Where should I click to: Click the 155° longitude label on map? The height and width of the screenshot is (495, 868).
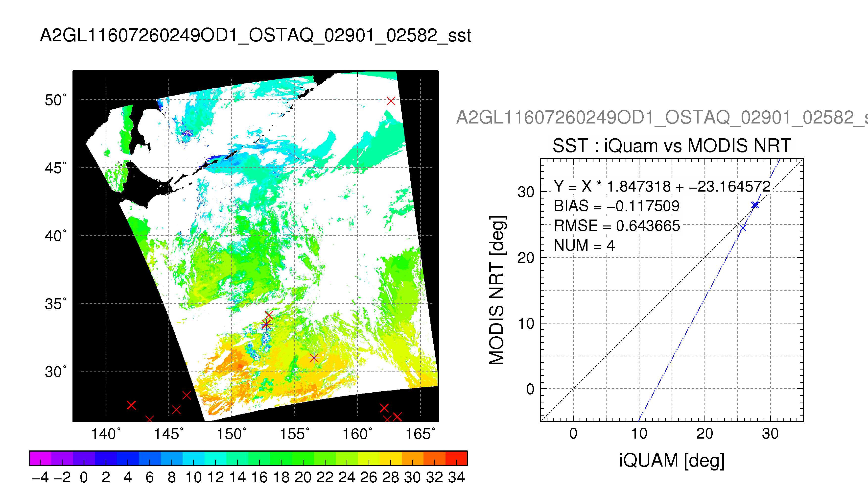(295, 434)
